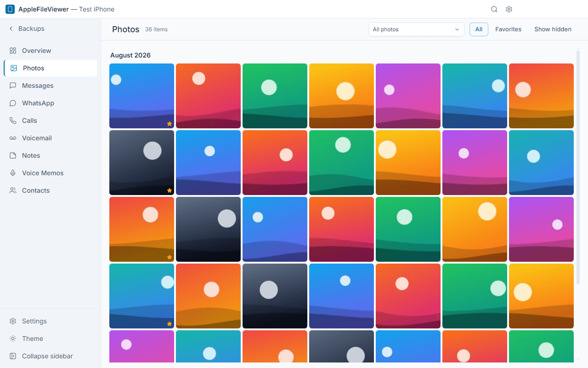Screen dimensions: 588x368
Task: Click the Voicemail tape icon
Action: click(13, 138)
